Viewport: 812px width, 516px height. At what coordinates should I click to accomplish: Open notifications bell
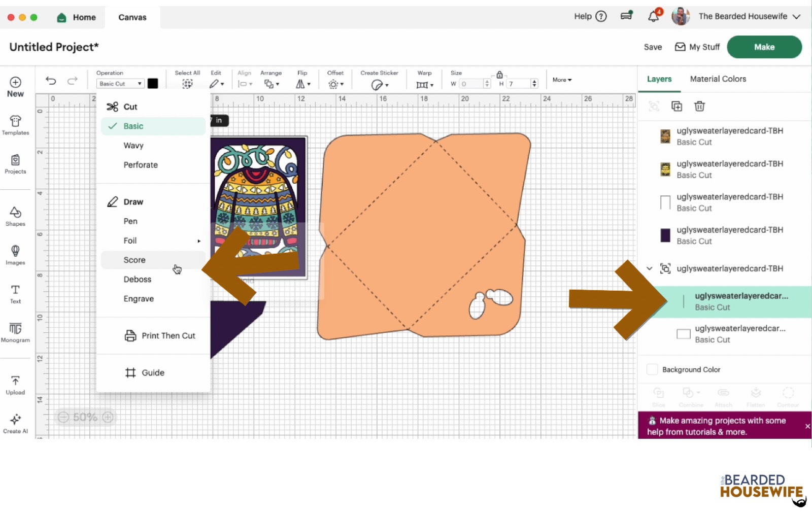pos(654,16)
